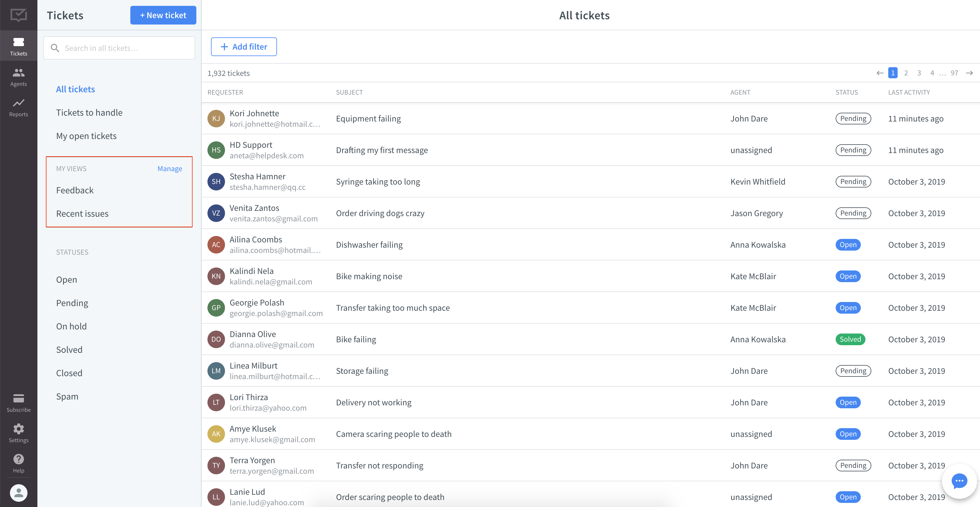
Task: Select the Pending status filter
Action: [72, 303]
